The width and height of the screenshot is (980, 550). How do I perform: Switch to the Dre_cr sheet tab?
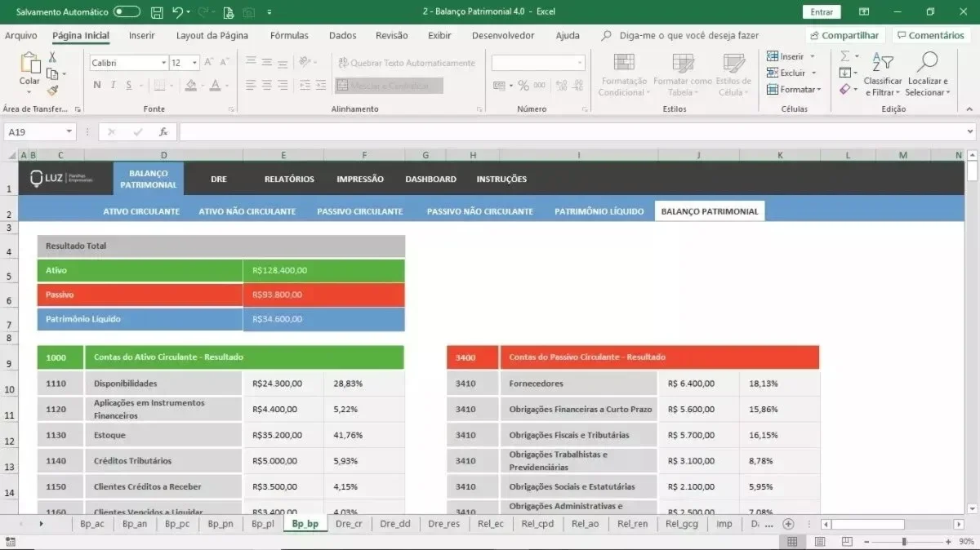(349, 524)
